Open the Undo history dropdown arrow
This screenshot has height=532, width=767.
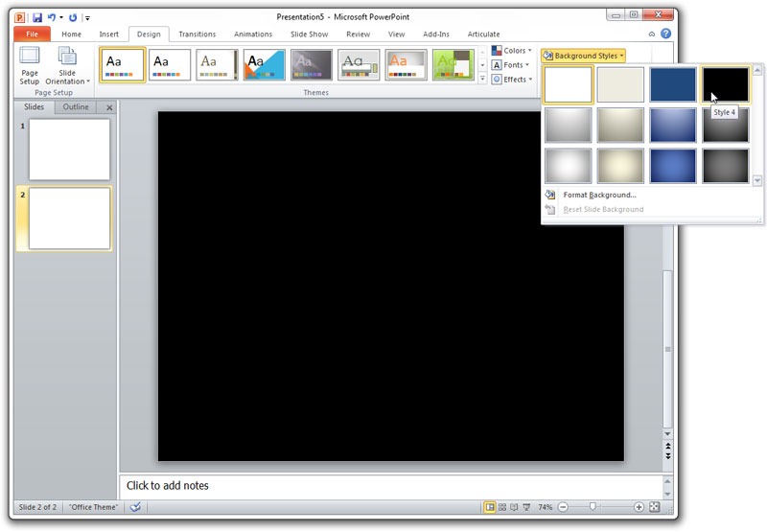pyautogui.click(x=61, y=17)
